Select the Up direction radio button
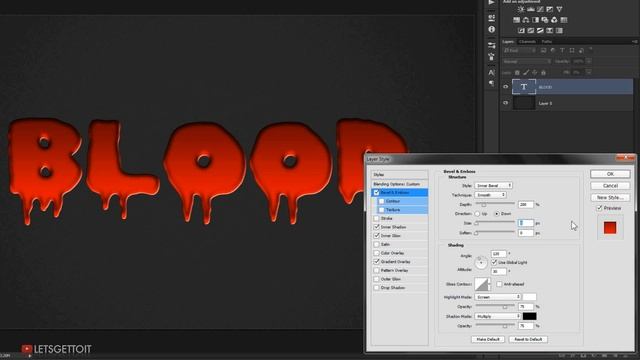The height and width of the screenshot is (360, 640). tap(477, 213)
